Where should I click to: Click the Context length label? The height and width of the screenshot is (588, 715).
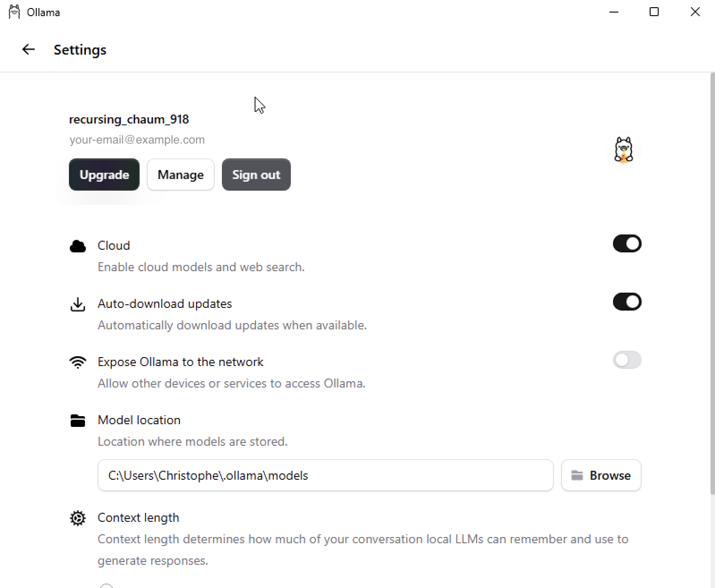[138, 518]
